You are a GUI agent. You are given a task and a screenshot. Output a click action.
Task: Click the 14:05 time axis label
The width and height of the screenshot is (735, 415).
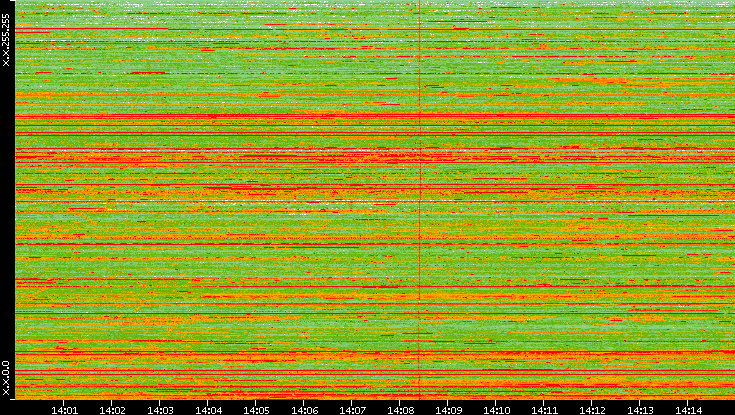[x=256, y=410]
